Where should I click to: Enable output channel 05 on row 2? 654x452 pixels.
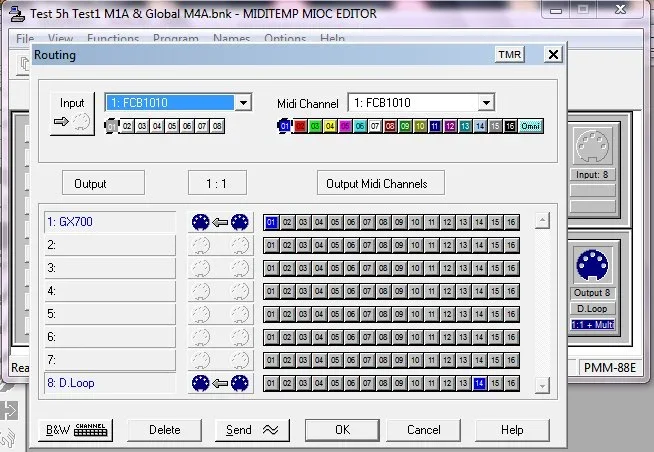pos(335,245)
